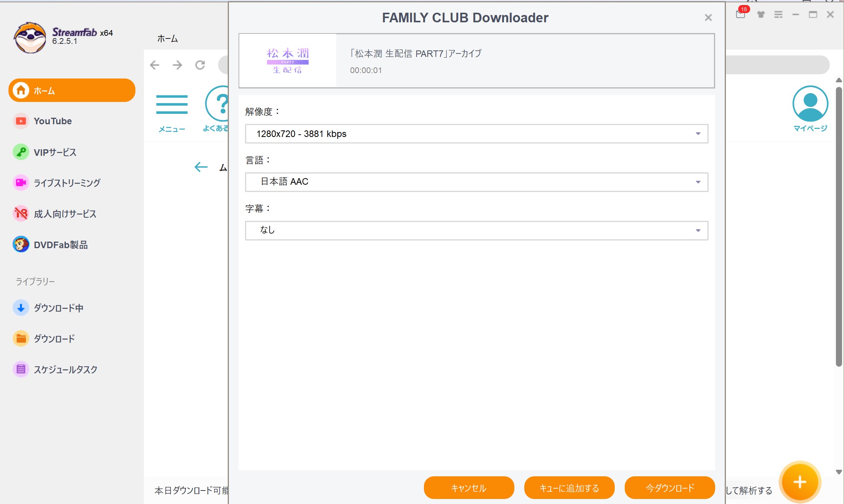Open the ホーム sidebar item
Viewport: 844px width, 504px height.
click(x=72, y=90)
